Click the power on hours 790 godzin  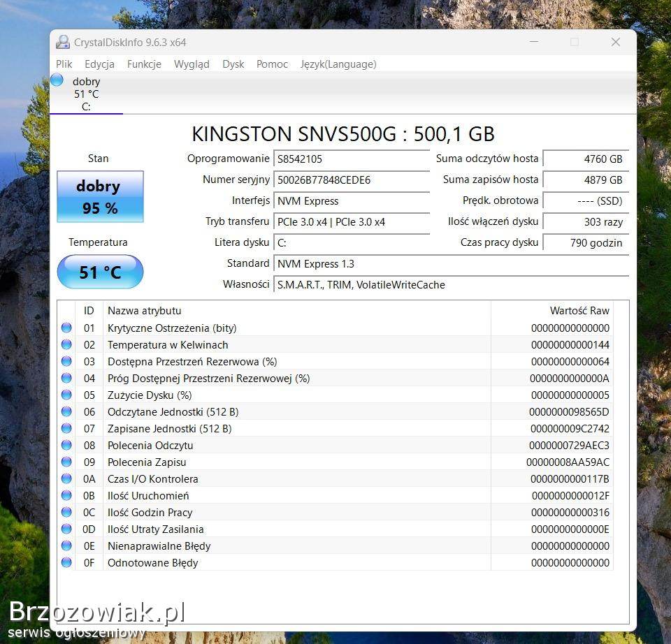tap(586, 243)
